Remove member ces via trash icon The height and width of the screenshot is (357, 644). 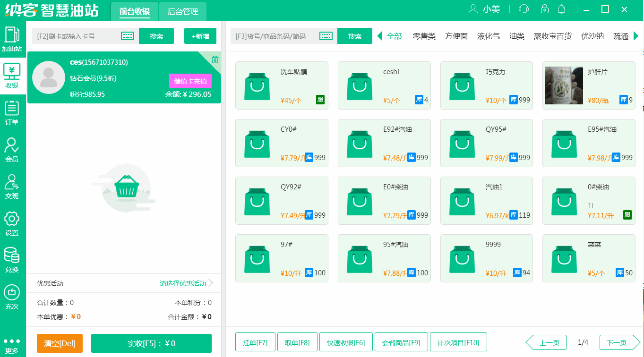pos(215,59)
